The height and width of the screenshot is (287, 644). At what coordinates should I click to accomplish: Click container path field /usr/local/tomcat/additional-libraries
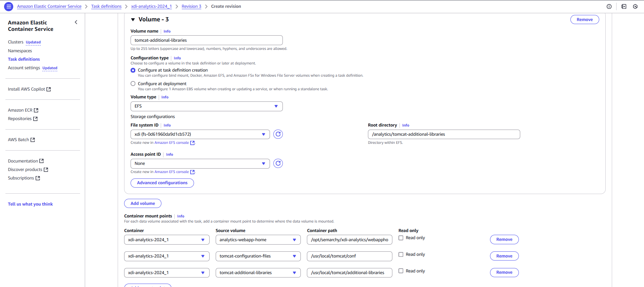tap(350, 273)
